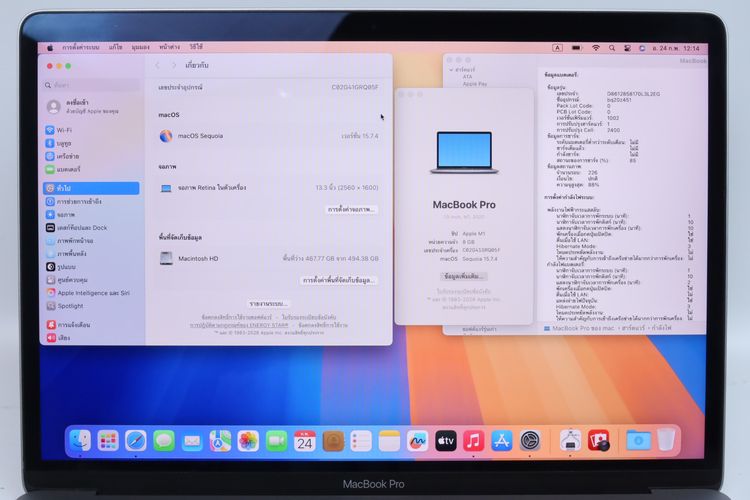This screenshot has width=750, height=500.
Task: Open FaceTime from the Dock
Action: tap(276, 441)
